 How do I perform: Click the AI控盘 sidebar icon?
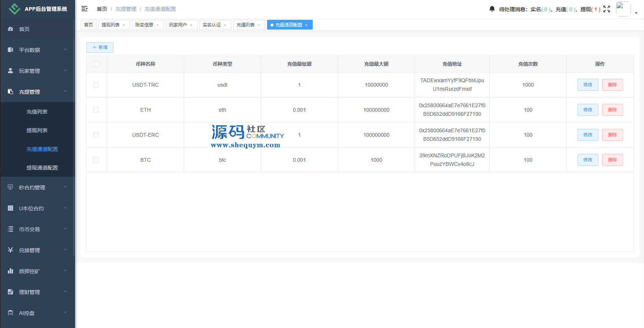click(x=10, y=313)
